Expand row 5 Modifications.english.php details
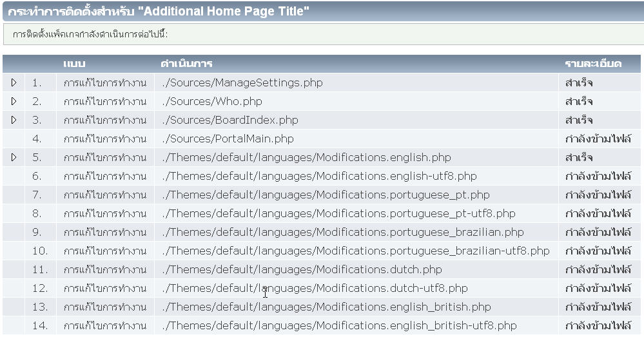 coord(14,157)
